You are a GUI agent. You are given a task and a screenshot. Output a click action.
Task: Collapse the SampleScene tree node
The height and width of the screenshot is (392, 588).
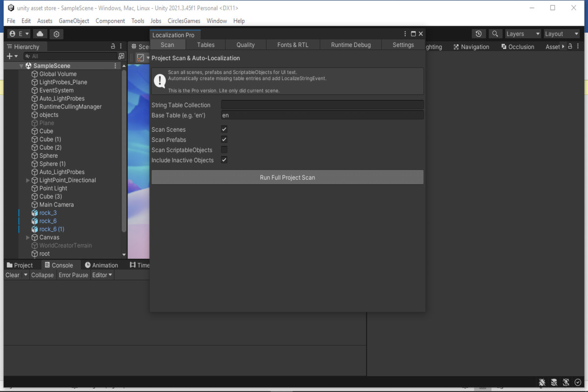pyautogui.click(x=21, y=66)
